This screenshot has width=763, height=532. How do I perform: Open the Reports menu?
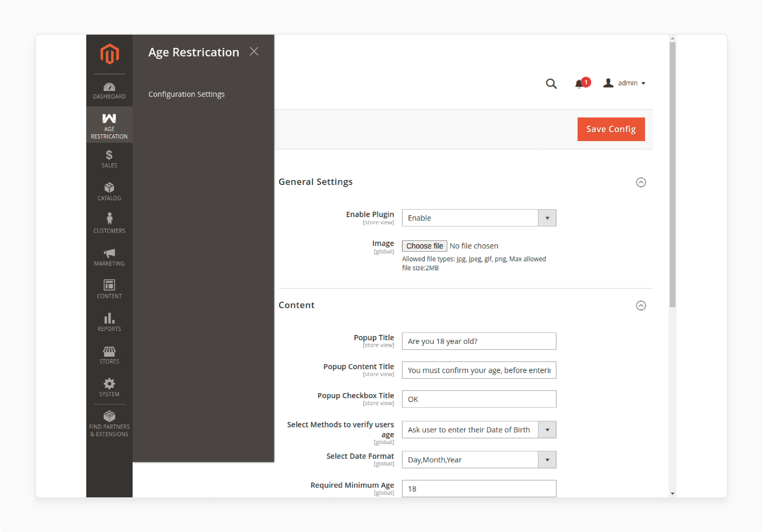pyautogui.click(x=109, y=322)
